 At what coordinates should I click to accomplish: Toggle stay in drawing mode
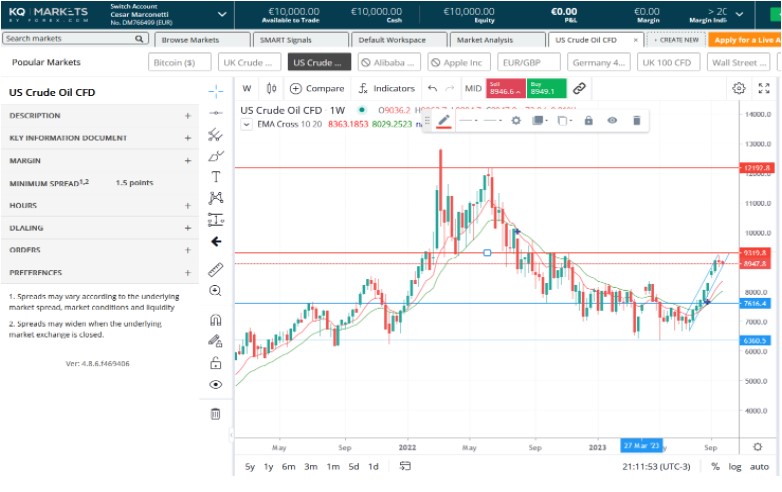click(x=215, y=341)
